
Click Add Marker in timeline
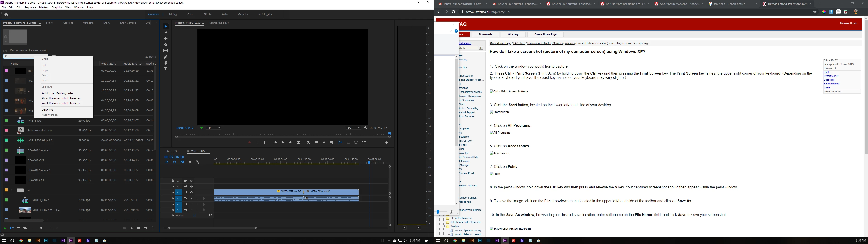[190, 162]
